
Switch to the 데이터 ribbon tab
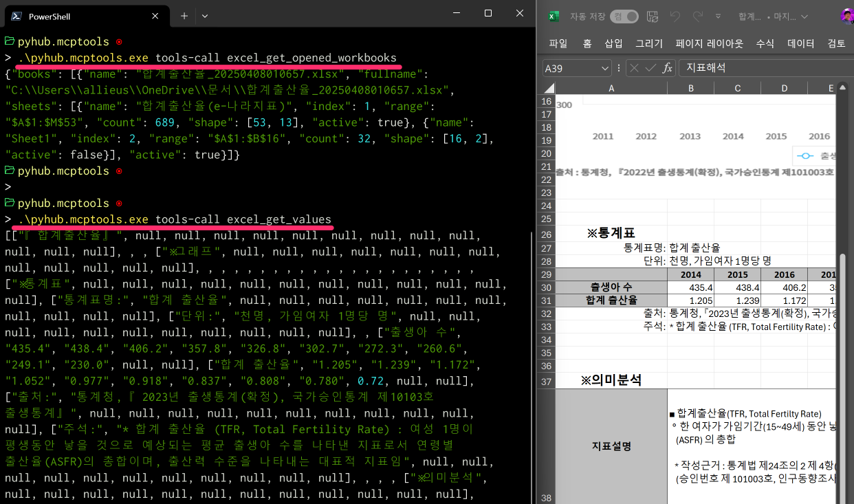click(x=800, y=43)
